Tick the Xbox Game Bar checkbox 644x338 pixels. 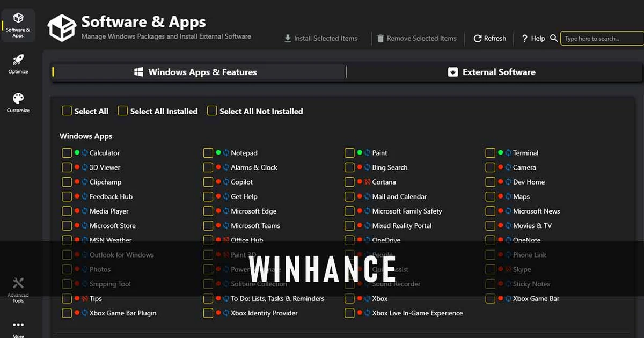(x=490, y=299)
